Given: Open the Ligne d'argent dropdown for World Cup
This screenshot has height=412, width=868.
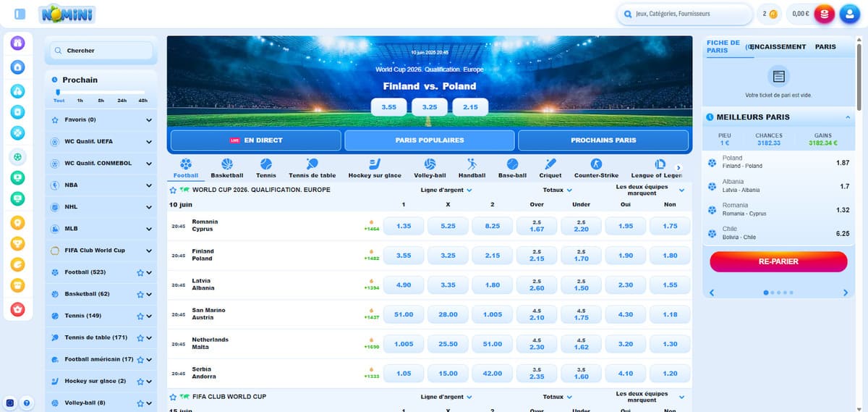Looking at the screenshot, I should tap(446, 190).
